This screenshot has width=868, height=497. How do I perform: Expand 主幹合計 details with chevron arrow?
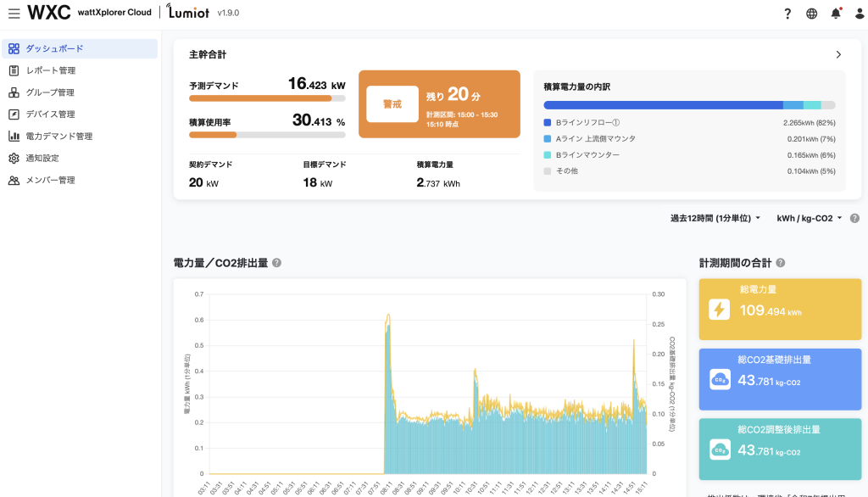point(838,54)
